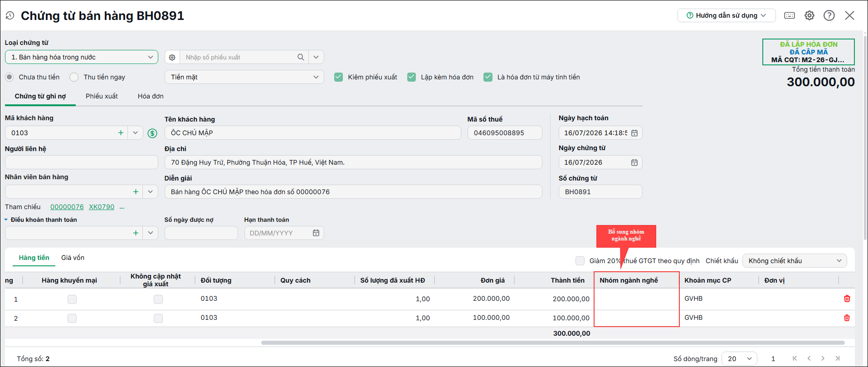The width and height of the screenshot is (868, 367).
Task: Open the help question mark icon
Action: (x=829, y=15)
